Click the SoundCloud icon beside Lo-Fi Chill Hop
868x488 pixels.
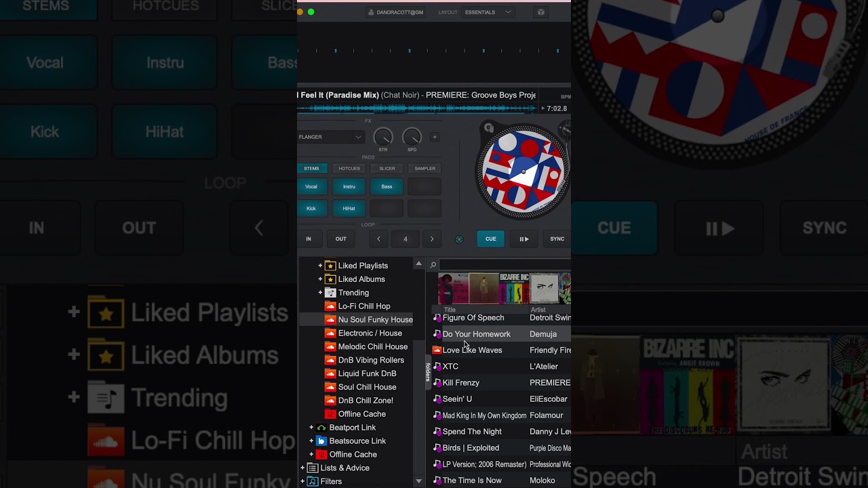[x=330, y=306]
